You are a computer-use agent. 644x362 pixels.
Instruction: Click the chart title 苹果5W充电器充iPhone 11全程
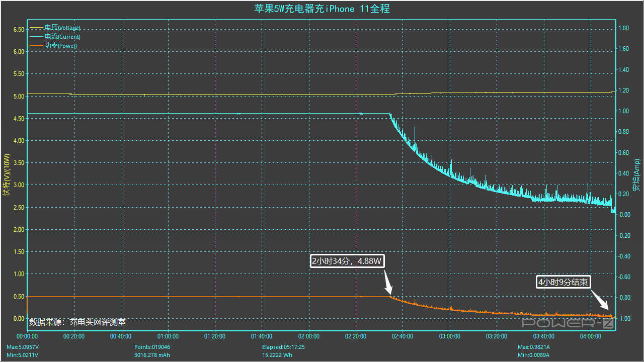pos(322,9)
